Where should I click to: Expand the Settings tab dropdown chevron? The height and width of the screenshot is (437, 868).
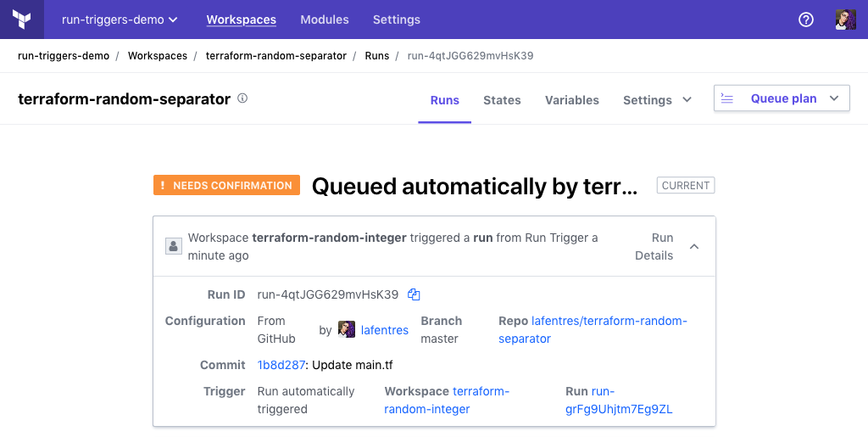687,99
